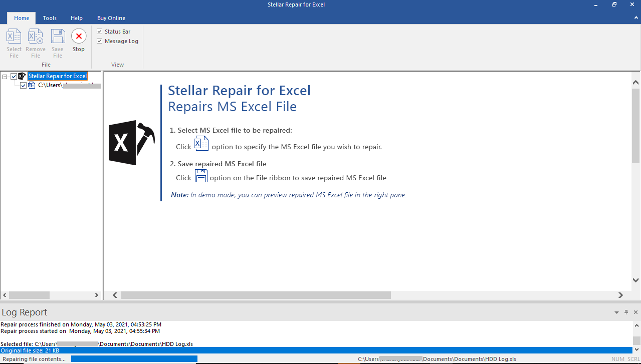Screen dimensions: 641x364
Task: Click the inline save disk icon in instructions
Action: (x=201, y=176)
